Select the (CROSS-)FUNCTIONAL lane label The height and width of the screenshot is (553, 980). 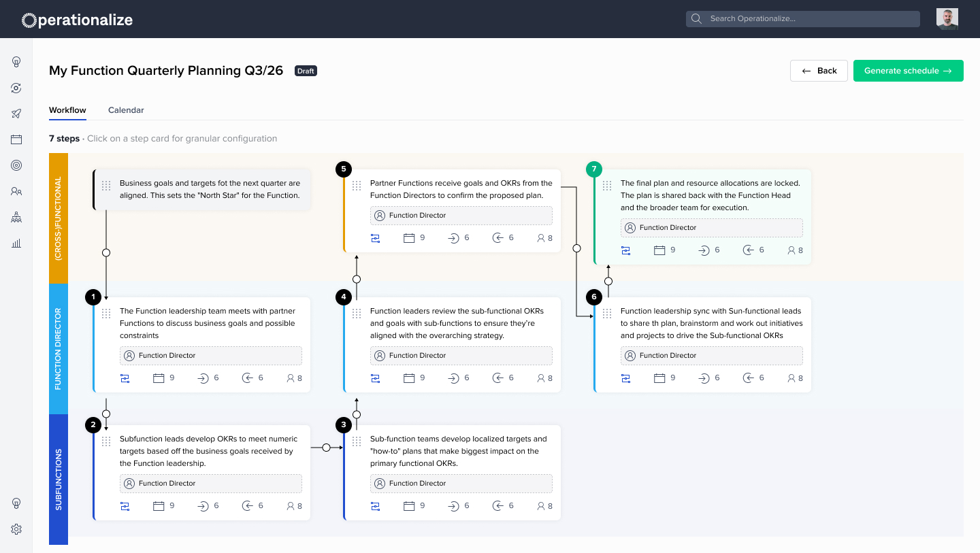(x=59, y=218)
